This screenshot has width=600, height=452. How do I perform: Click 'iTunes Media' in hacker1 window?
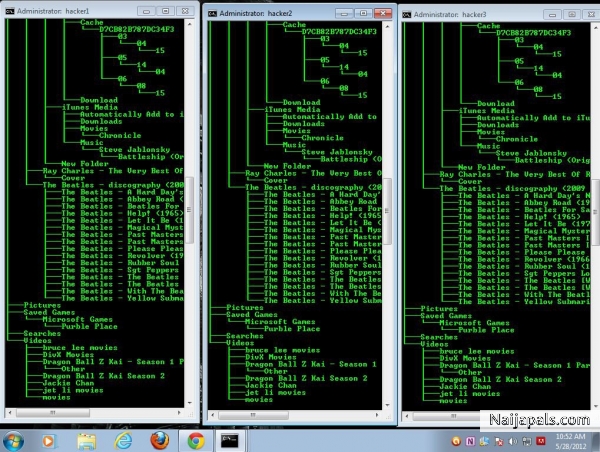coord(90,107)
